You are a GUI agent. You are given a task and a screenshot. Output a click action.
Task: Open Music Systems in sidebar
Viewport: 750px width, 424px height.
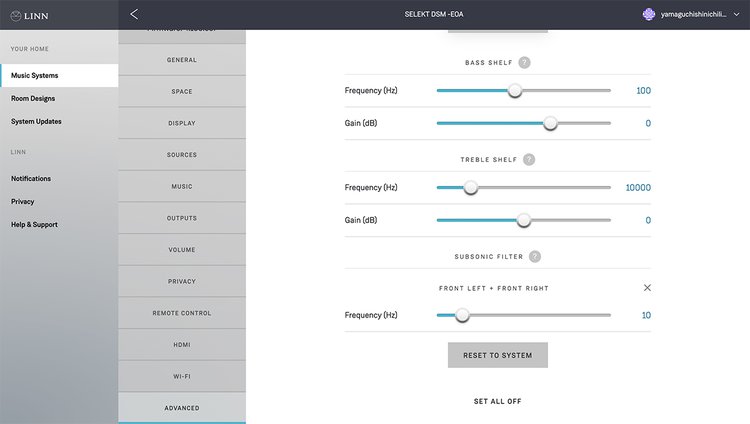pos(35,76)
